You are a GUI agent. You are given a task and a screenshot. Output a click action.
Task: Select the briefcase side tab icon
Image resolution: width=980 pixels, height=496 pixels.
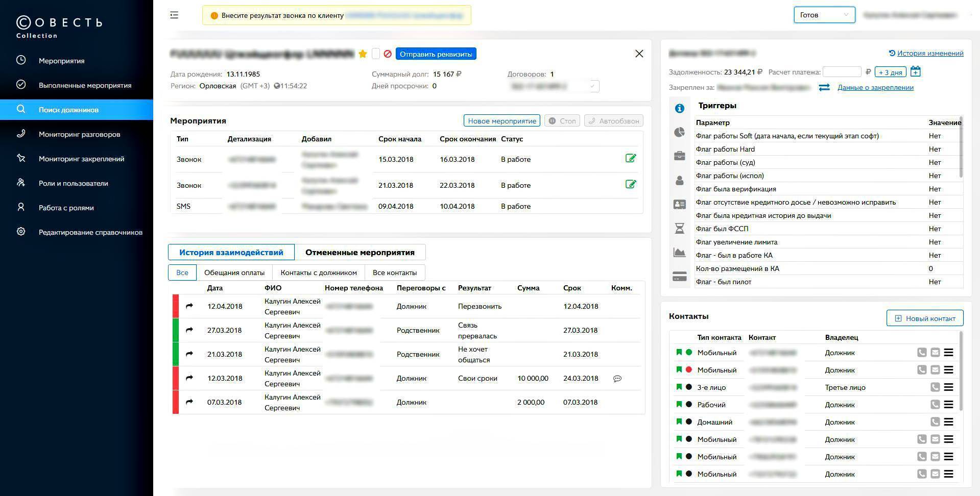point(680,156)
